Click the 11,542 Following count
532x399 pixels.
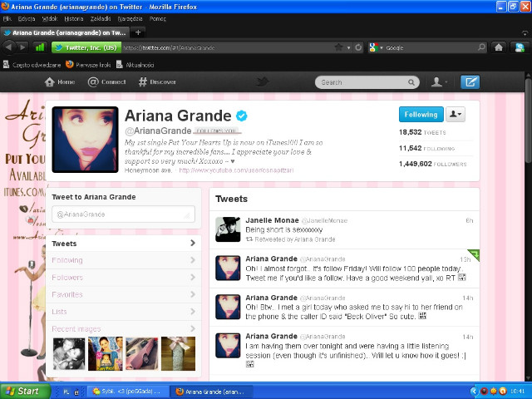(x=426, y=148)
